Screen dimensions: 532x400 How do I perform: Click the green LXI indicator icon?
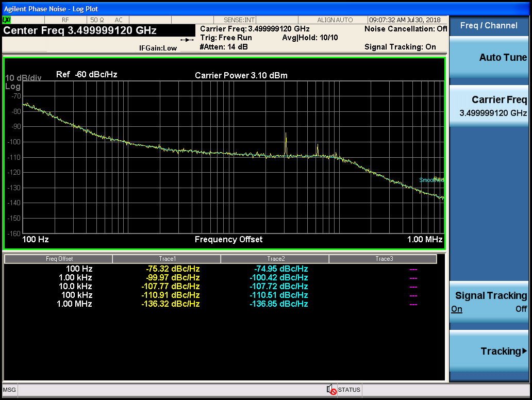click(x=7, y=20)
